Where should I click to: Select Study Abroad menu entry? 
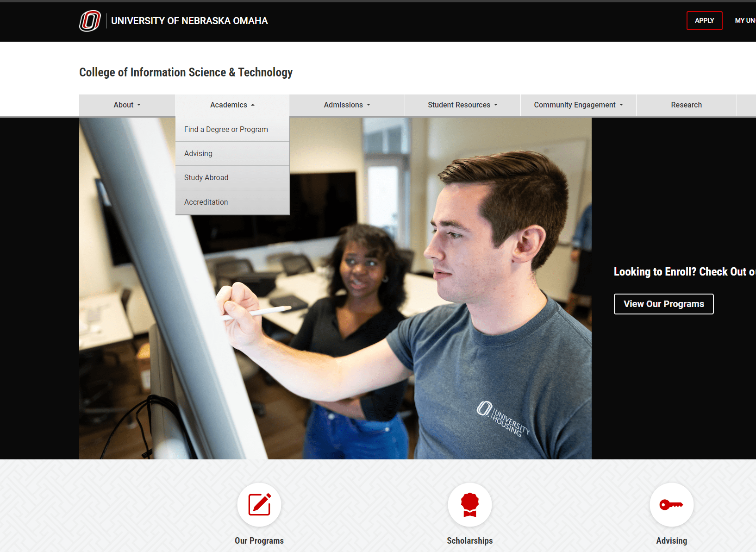(x=232, y=178)
